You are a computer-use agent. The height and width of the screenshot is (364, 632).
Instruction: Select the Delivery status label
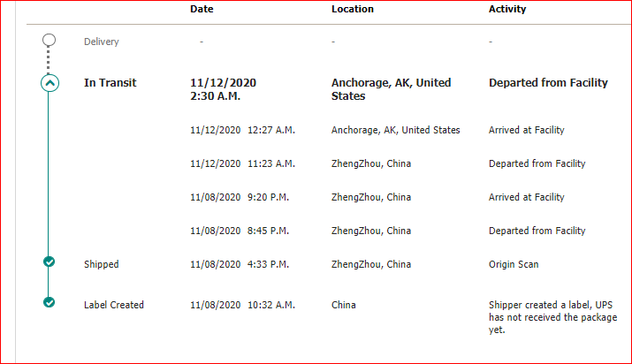[101, 42]
